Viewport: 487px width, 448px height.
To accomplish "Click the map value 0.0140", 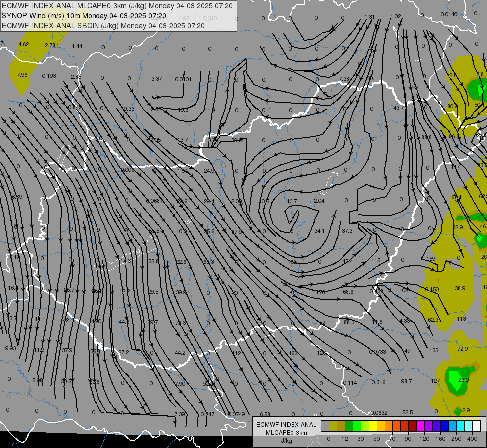I will click(449, 14).
